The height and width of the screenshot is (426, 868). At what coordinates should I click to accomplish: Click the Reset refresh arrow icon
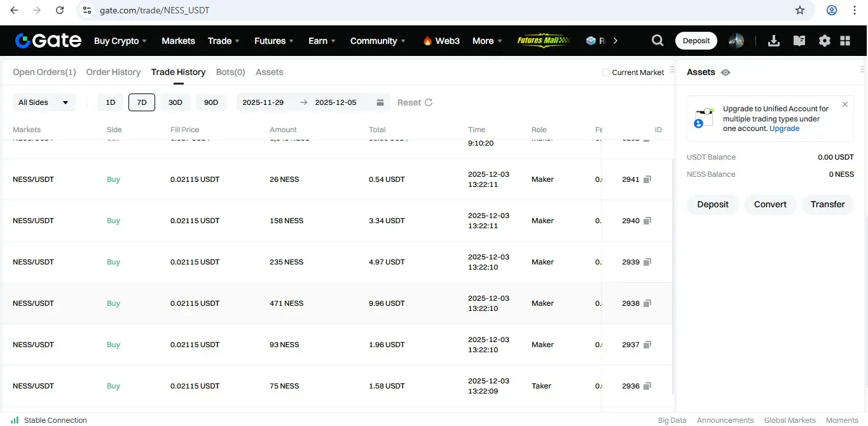click(x=429, y=102)
